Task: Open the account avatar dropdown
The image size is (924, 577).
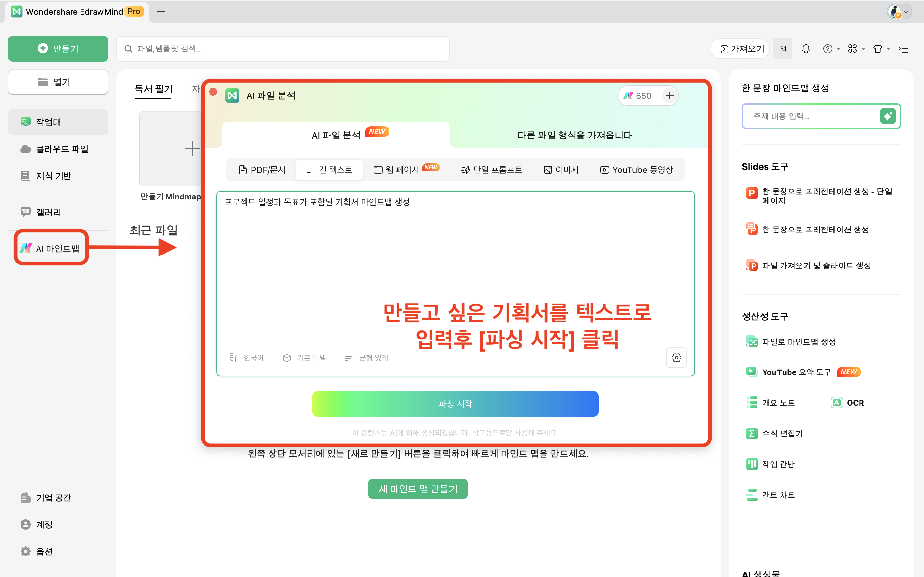Action: (899, 12)
